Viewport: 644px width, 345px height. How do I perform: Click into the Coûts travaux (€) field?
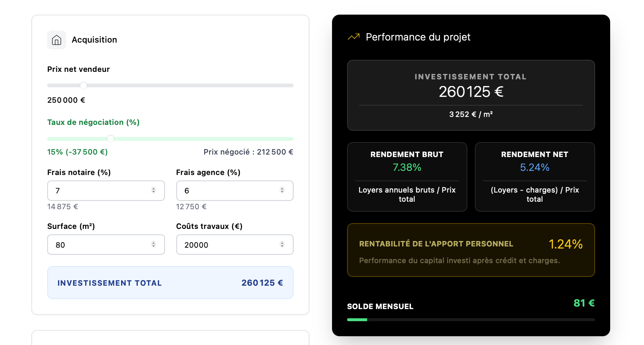point(235,245)
